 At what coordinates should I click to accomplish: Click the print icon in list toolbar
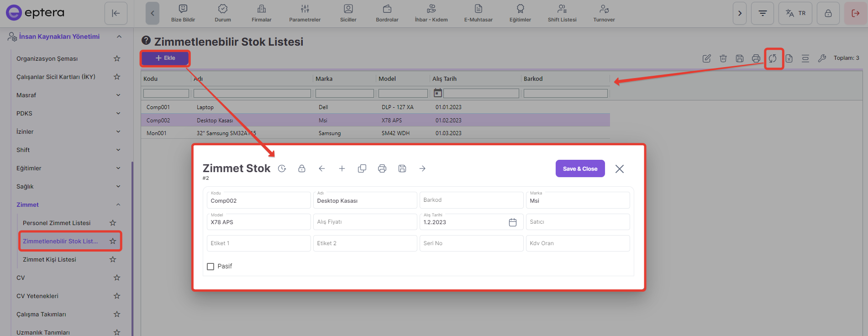pyautogui.click(x=756, y=58)
